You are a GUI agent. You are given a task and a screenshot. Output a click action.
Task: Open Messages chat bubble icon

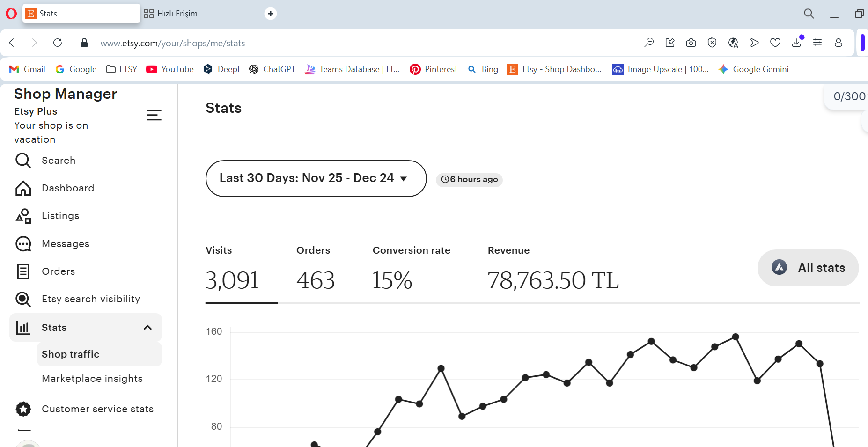23,244
